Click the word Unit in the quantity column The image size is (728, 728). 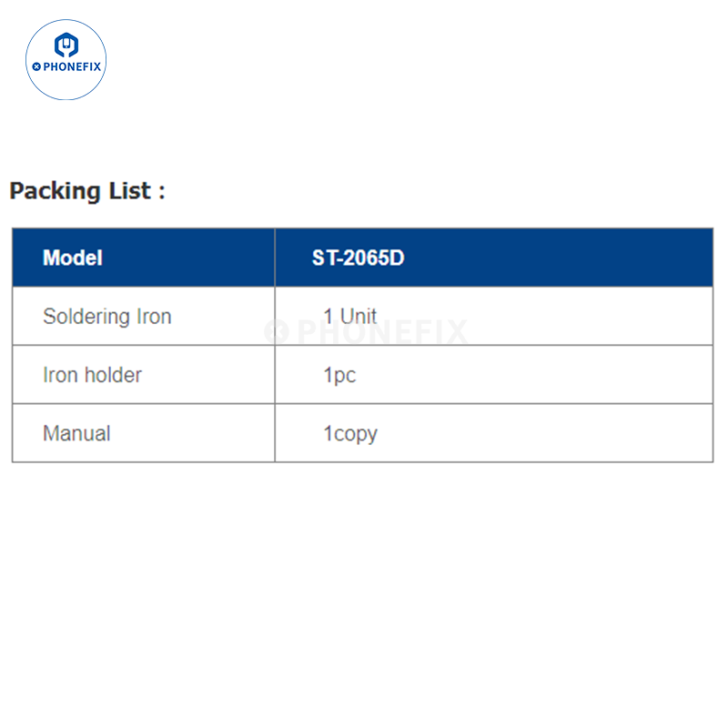(x=359, y=317)
